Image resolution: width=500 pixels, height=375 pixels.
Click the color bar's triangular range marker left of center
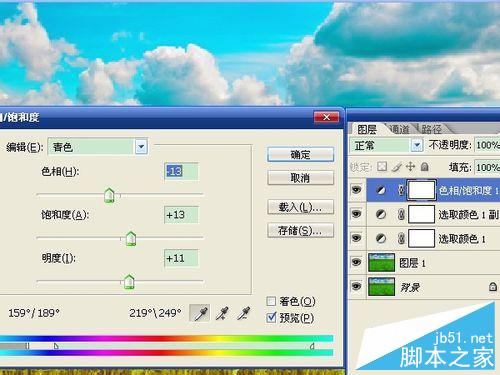pyautogui.click(x=56, y=346)
